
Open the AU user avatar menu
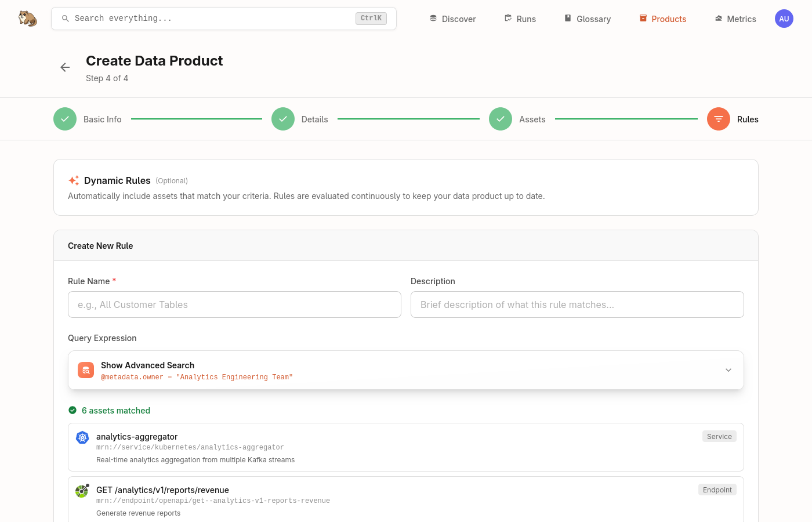coord(784,19)
